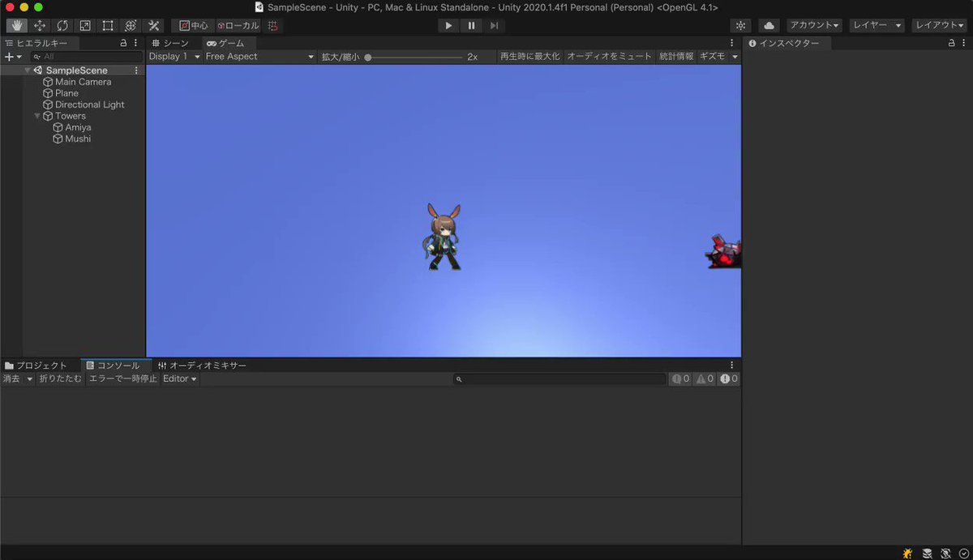
Task: Select Amiya in Hierarchy
Action: (x=78, y=127)
